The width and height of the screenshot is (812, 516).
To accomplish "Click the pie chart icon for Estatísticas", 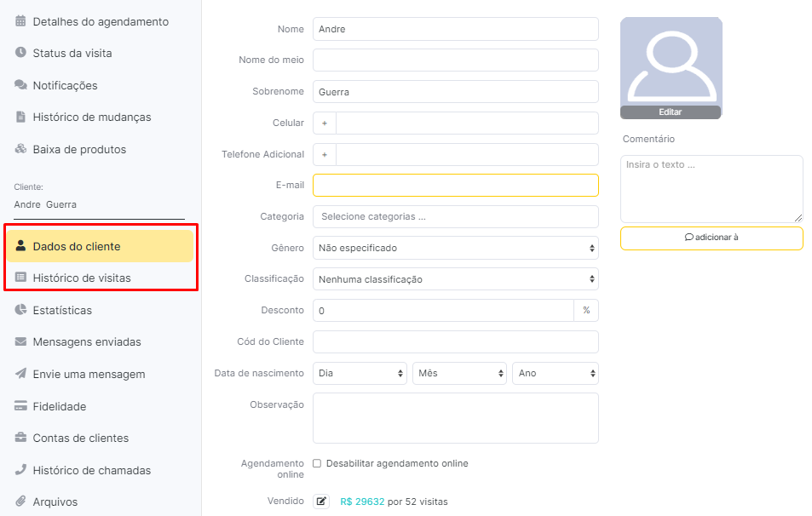I will click(20, 309).
